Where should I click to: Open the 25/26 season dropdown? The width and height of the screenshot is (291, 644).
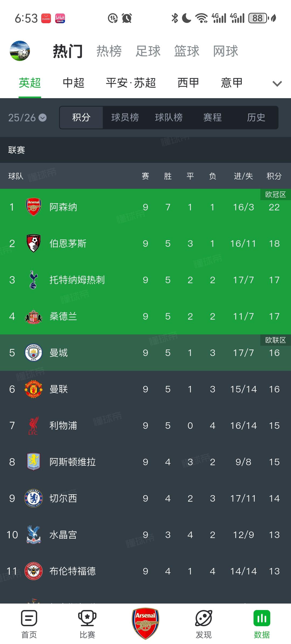pyautogui.click(x=27, y=118)
